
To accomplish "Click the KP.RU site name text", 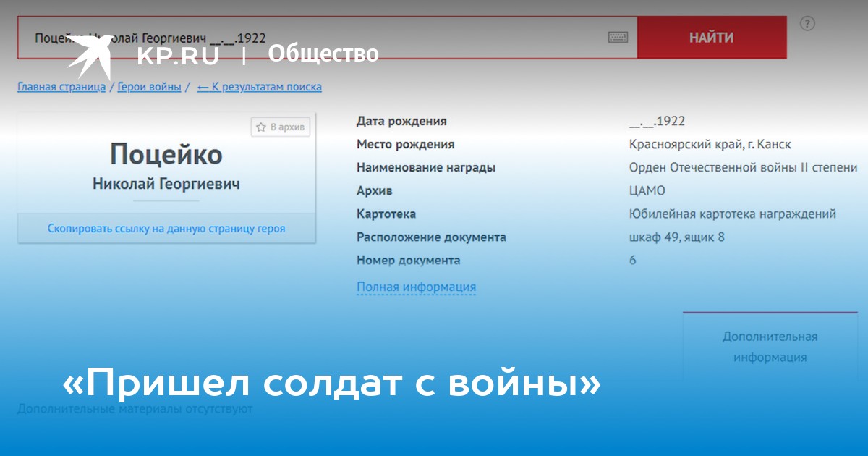I will 178,55.
